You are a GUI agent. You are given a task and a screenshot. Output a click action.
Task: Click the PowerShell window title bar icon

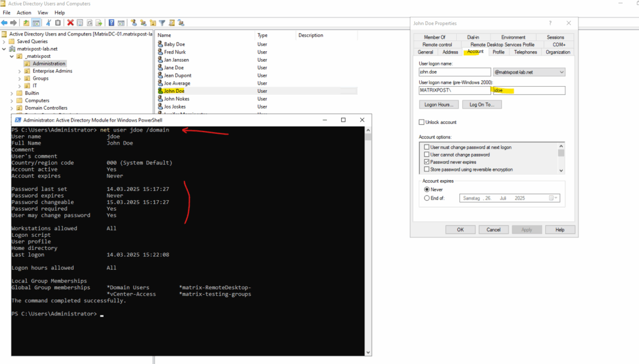point(17,120)
